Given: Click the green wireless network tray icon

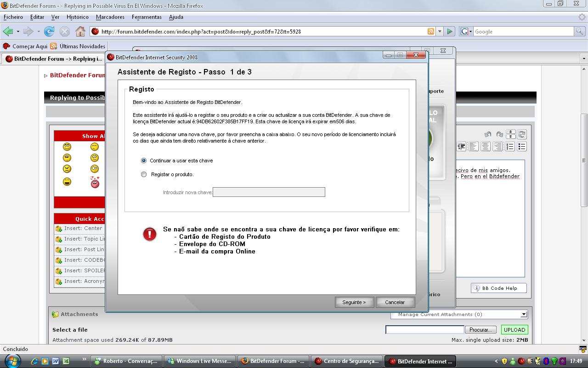Looking at the screenshot, I should 554,361.
